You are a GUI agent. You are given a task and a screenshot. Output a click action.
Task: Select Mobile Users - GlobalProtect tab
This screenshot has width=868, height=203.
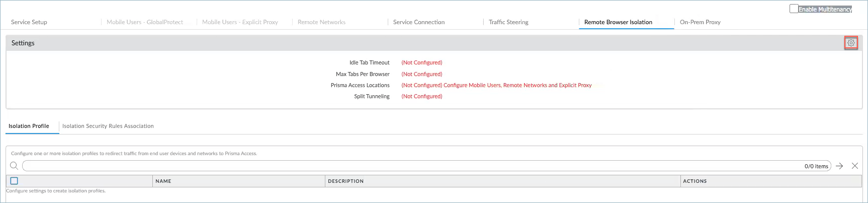[x=145, y=22]
